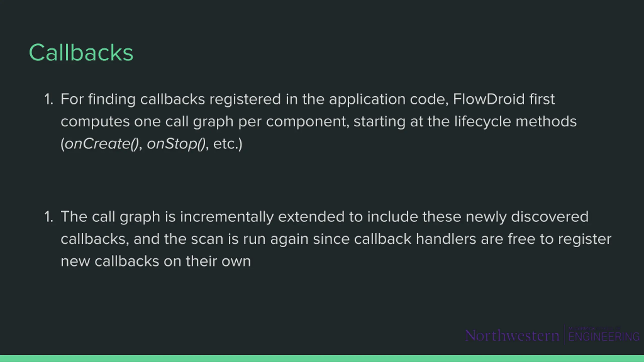Click the word FlowDroid in first bullet
The image size is (644, 362).
[x=489, y=99]
